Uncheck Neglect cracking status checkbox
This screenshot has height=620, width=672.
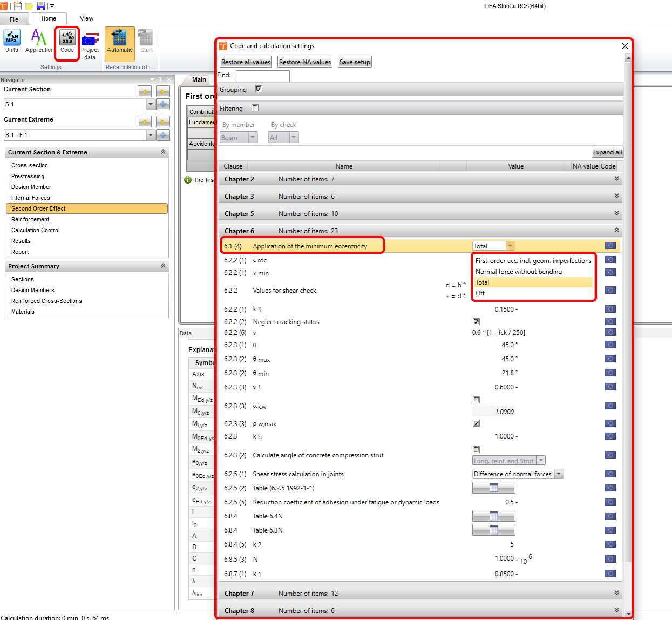[476, 321]
